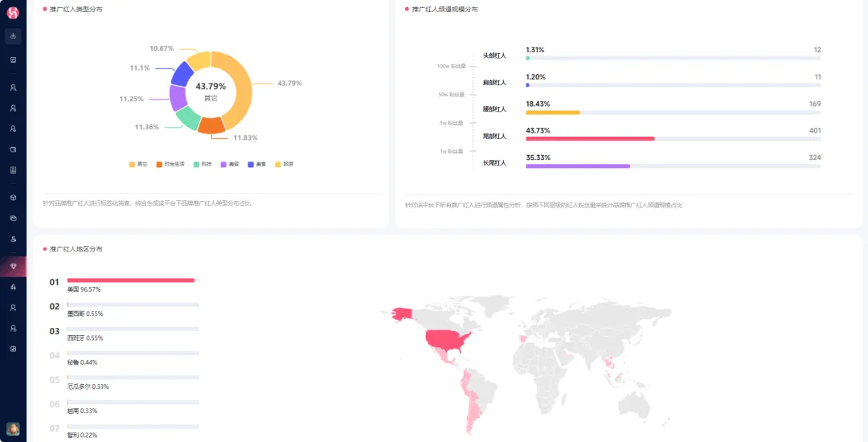Open the folder box icon below cube

[x=14, y=218]
